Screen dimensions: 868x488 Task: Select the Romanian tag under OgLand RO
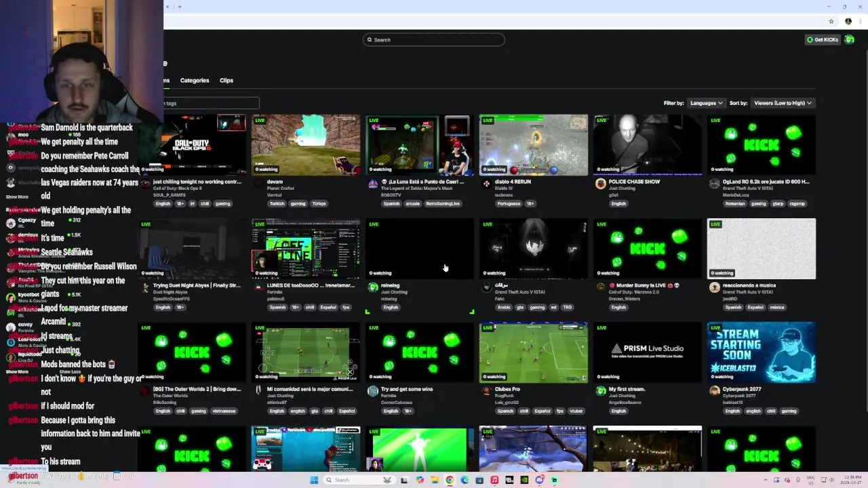click(734, 203)
